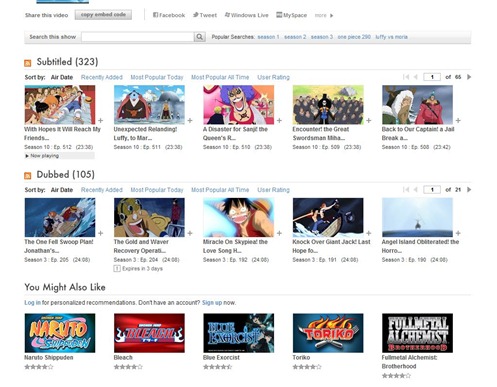Open thumbnail for episode 512

click(60, 105)
